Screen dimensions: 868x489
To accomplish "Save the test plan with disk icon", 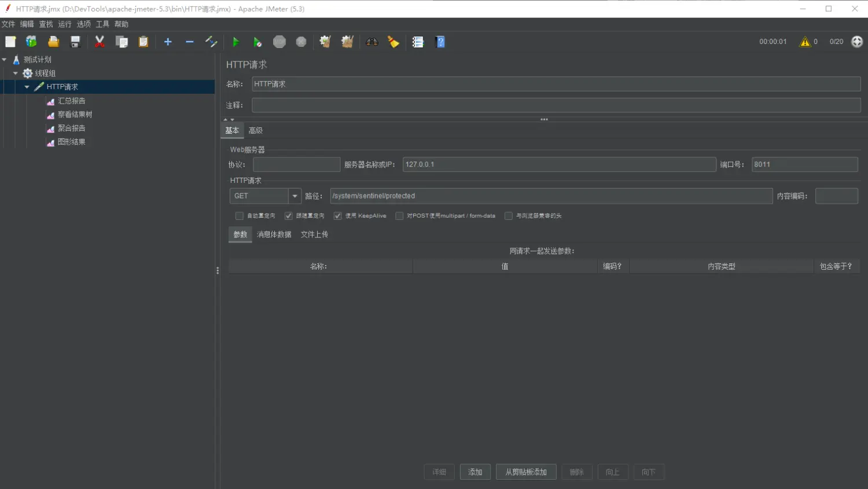I will (x=75, y=42).
